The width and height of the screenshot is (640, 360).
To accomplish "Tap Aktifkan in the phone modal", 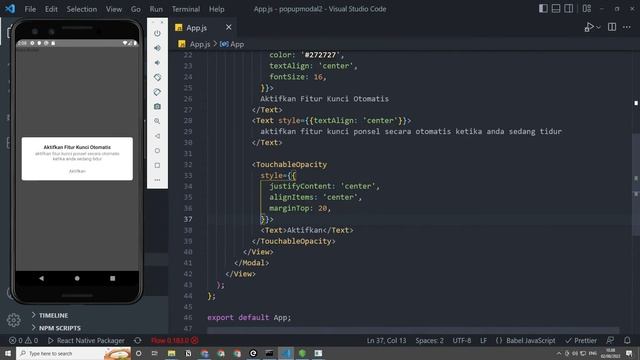I will pyautogui.click(x=77, y=171).
